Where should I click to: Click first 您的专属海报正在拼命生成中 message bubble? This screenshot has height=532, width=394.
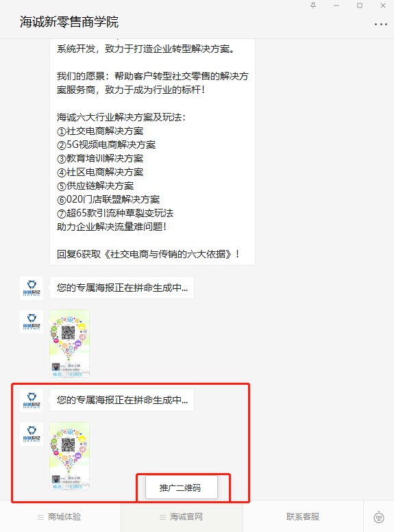[x=122, y=288]
